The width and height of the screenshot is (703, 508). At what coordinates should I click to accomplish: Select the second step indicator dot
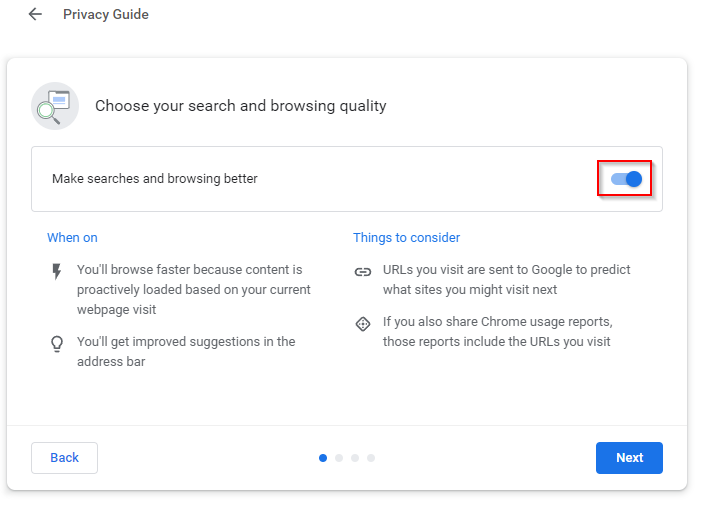(339, 458)
